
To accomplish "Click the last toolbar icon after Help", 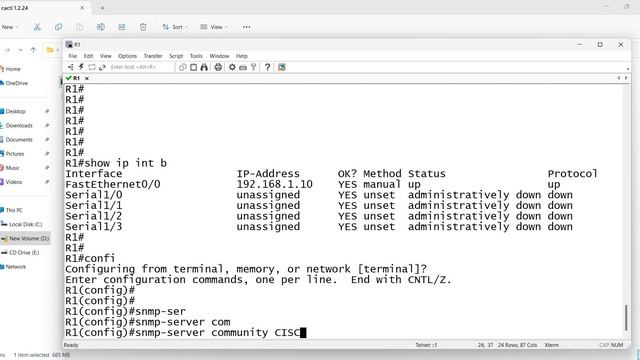I will [x=282, y=67].
